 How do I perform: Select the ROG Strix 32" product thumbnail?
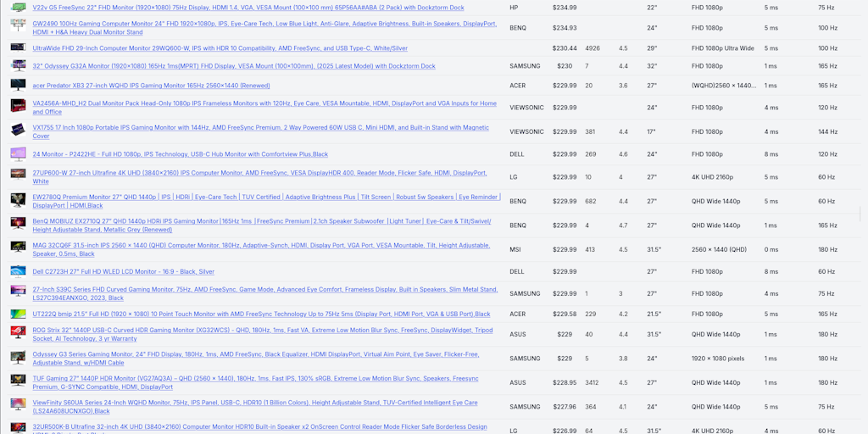coord(18,334)
